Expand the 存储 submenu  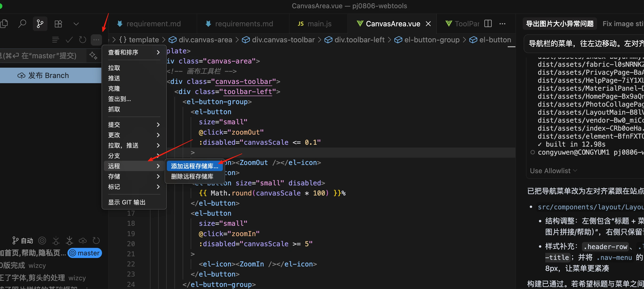click(x=134, y=176)
